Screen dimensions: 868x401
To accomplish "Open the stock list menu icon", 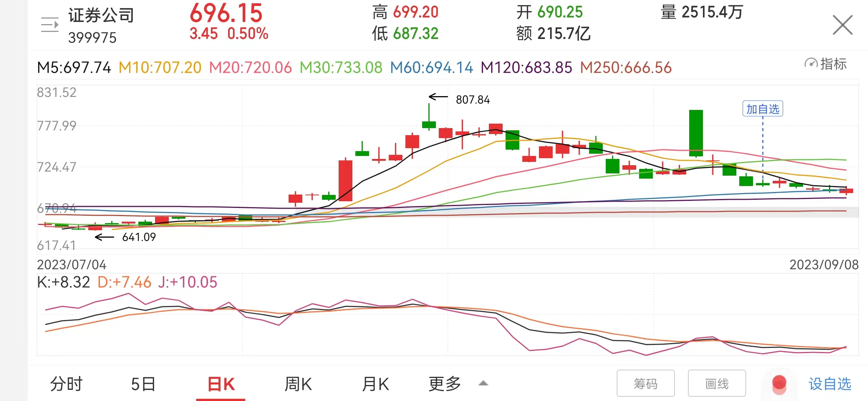I will coord(50,25).
